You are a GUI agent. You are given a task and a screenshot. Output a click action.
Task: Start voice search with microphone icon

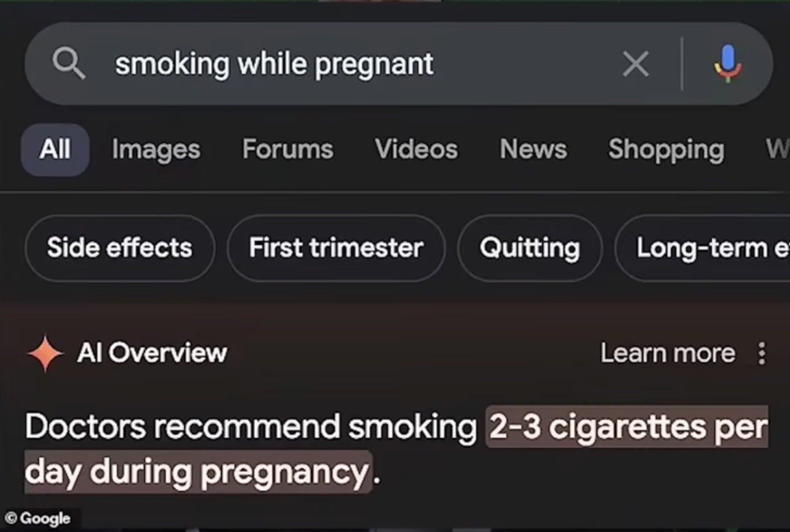tap(728, 64)
